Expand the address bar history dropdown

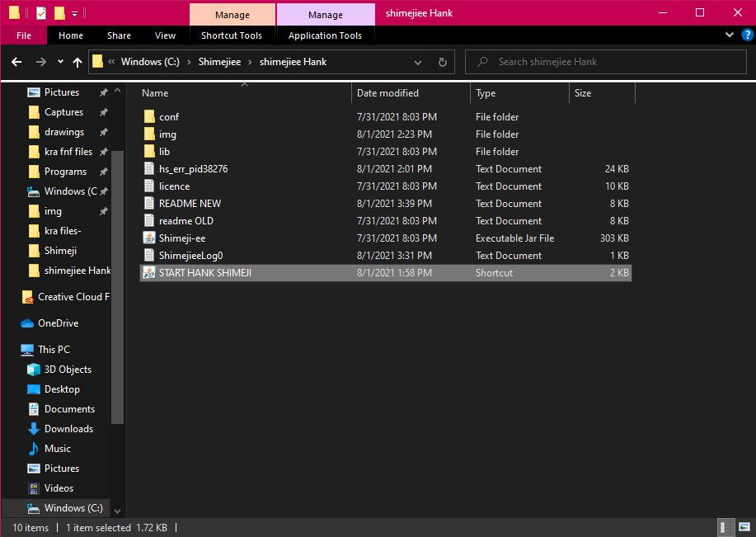[419, 62]
